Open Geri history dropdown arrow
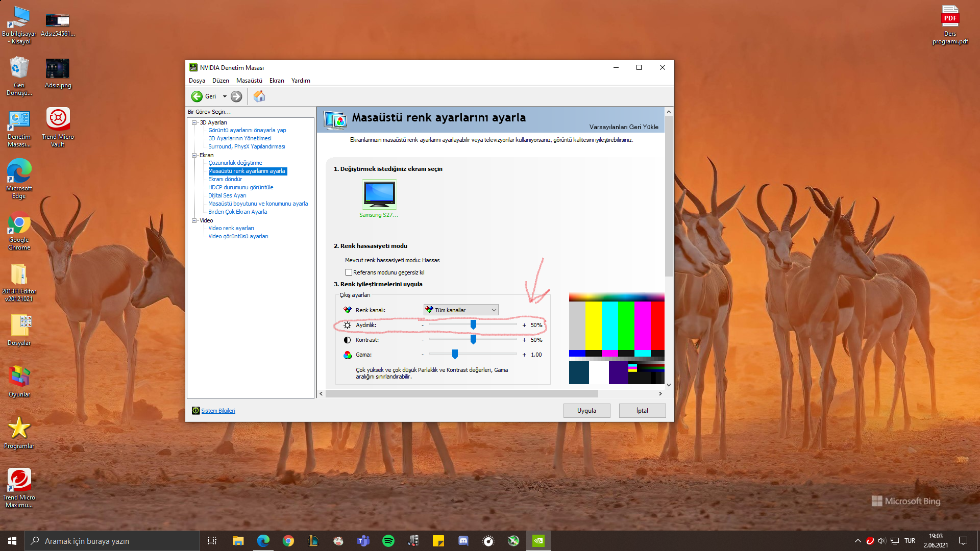 [x=225, y=96]
